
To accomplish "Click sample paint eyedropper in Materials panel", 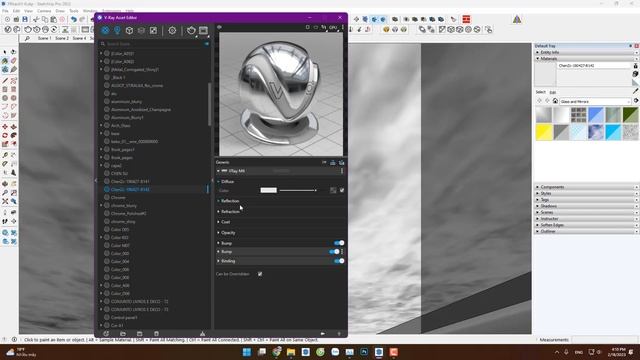I will pyautogui.click(x=636, y=91).
